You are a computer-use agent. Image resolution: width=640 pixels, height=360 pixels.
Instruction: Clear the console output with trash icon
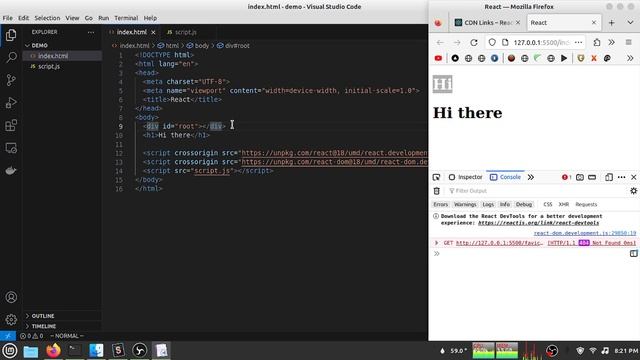(x=437, y=191)
